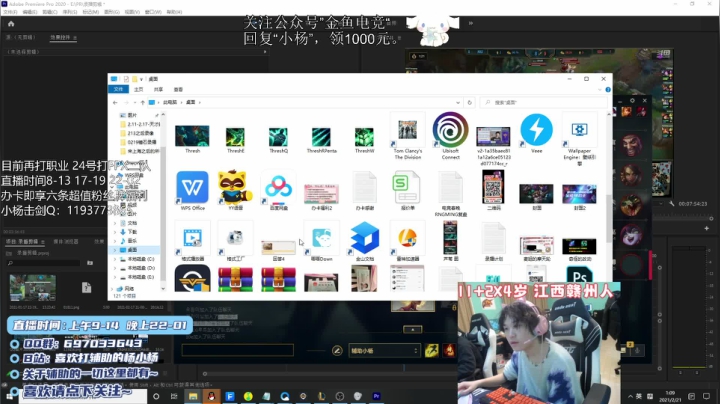This screenshot has height=404, width=720.
Task: Open the Effect Controls tab in Premiere
Action: [63, 37]
